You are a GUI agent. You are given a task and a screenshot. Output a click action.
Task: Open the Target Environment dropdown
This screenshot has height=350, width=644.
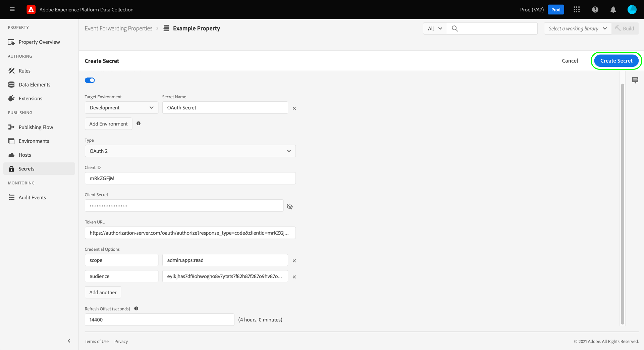click(121, 107)
